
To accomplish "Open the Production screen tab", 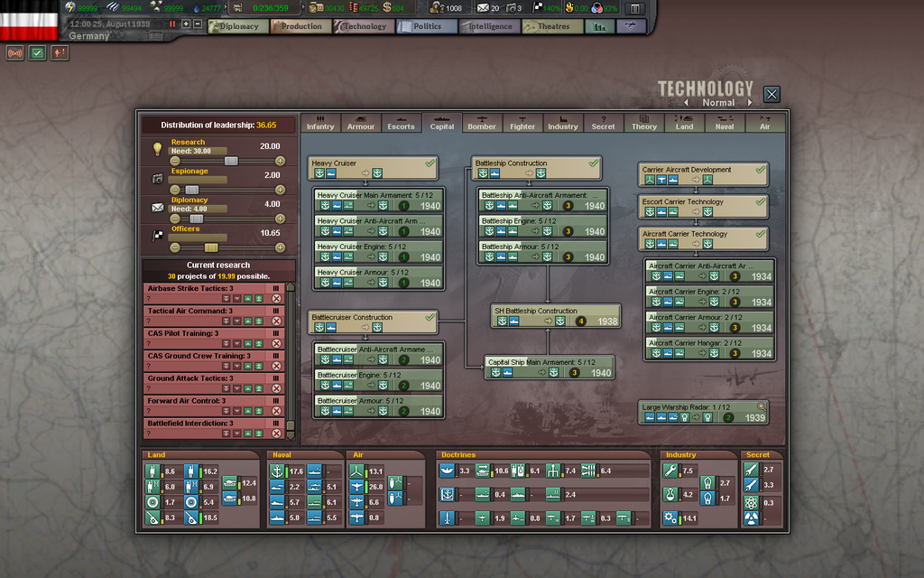I will point(301,26).
